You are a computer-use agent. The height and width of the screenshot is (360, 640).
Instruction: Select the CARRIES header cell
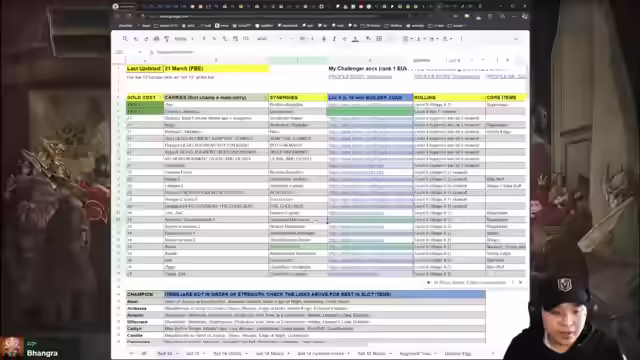click(x=216, y=98)
